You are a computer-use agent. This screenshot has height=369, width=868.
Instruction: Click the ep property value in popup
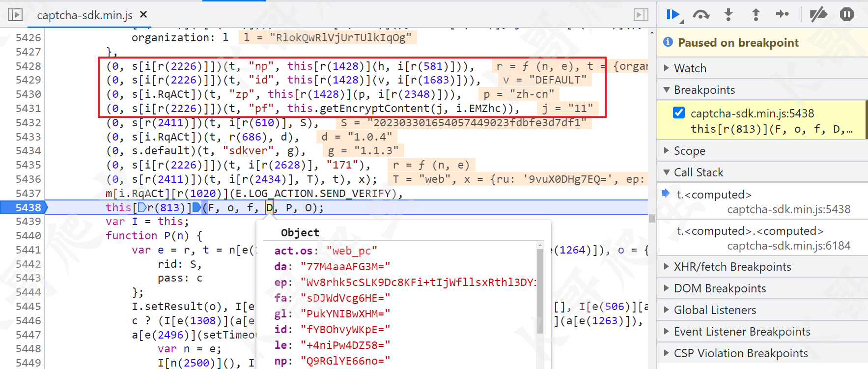point(418,283)
